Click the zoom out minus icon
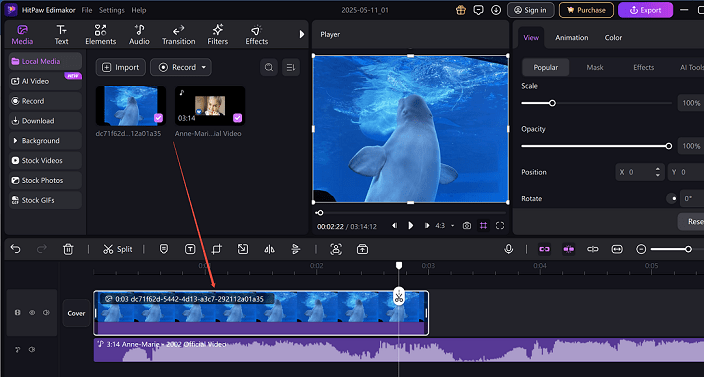 pos(642,249)
